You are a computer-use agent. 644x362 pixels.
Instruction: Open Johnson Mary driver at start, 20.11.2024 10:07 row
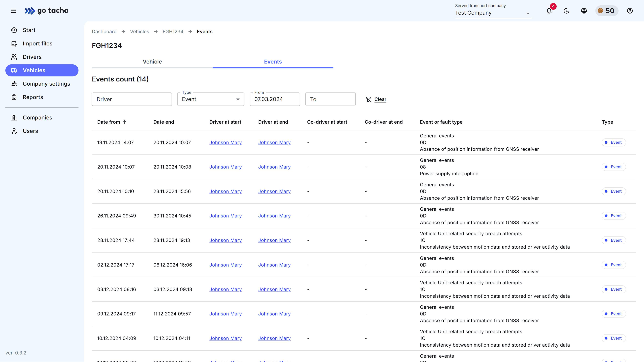pyautogui.click(x=226, y=167)
